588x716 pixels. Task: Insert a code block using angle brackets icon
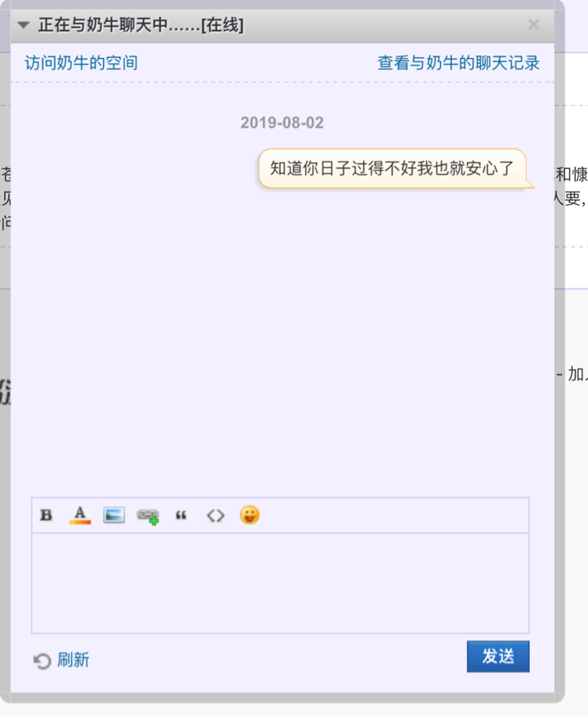click(215, 515)
